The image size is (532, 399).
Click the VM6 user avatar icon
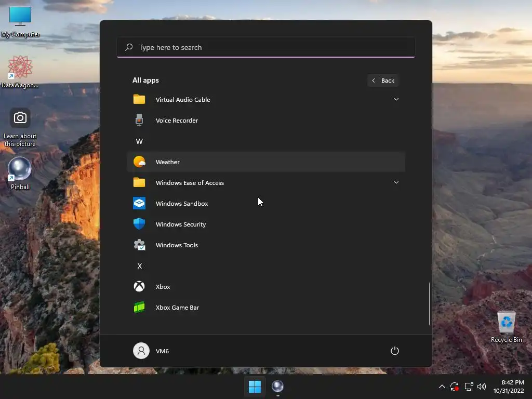[141, 351]
